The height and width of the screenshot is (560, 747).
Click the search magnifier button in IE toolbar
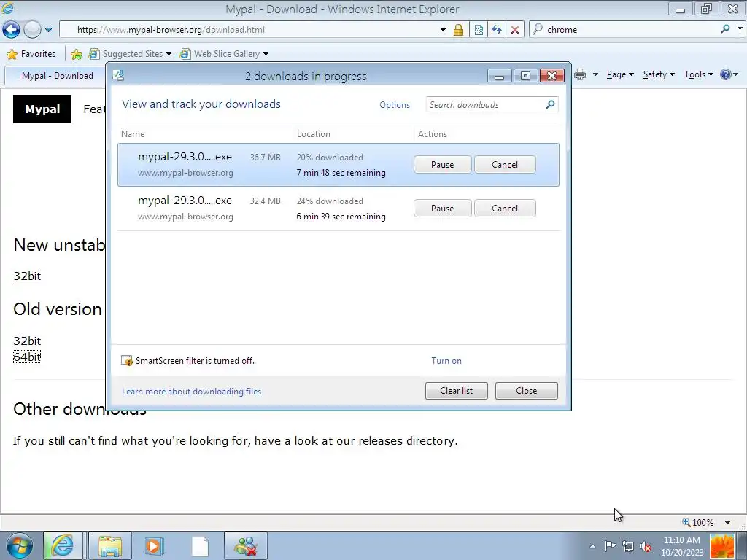pyautogui.click(x=725, y=29)
